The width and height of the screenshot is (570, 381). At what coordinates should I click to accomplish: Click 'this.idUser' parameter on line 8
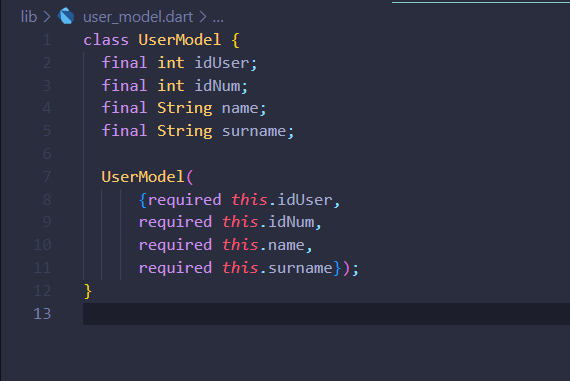click(282, 200)
